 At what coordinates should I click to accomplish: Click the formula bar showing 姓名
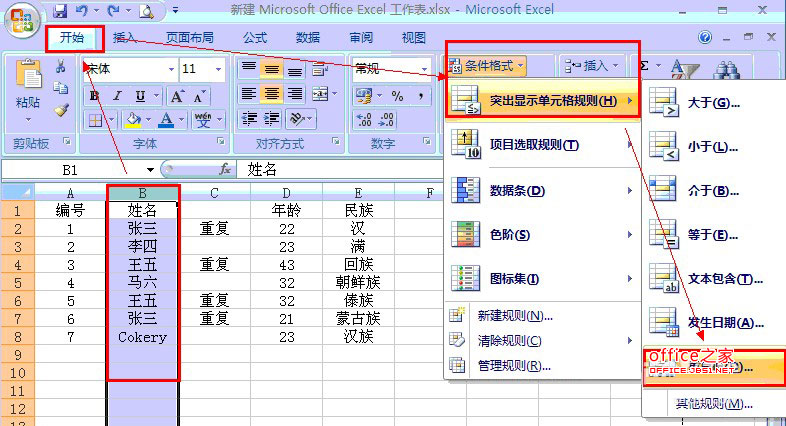coord(340,169)
